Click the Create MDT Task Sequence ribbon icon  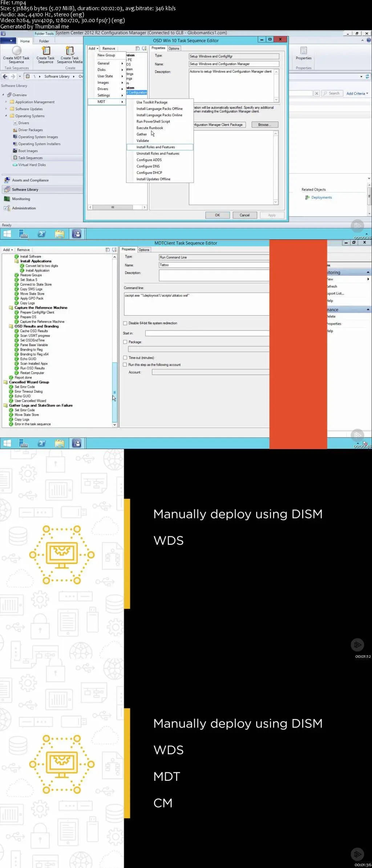[16, 51]
